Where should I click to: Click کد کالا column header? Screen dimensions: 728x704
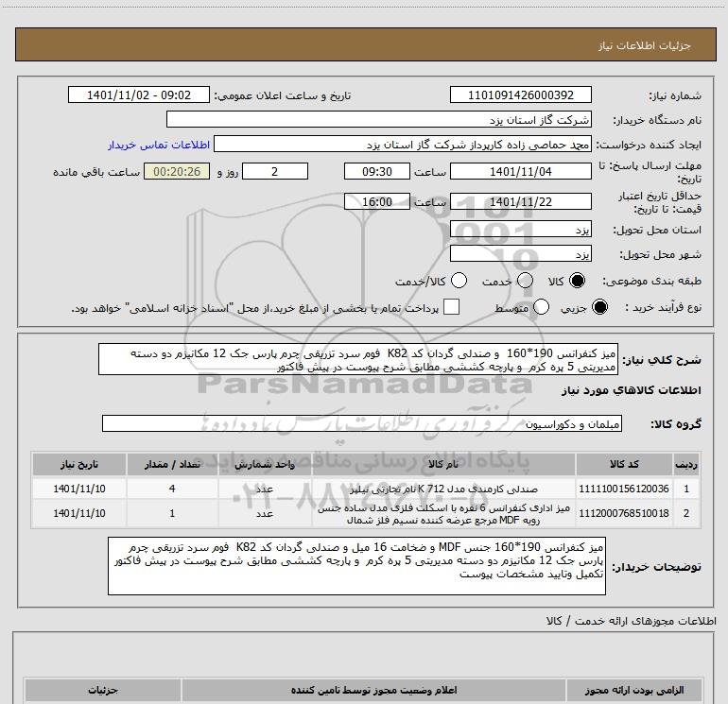[x=624, y=465]
